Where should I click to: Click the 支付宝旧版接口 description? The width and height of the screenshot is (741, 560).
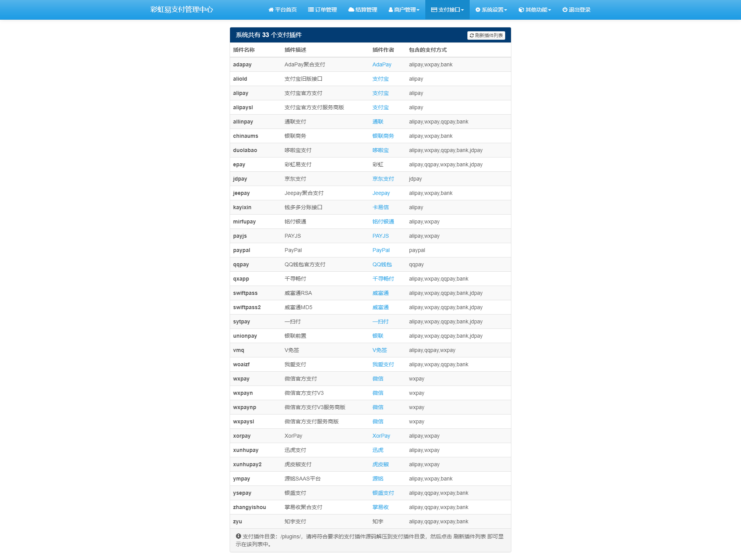pos(303,79)
